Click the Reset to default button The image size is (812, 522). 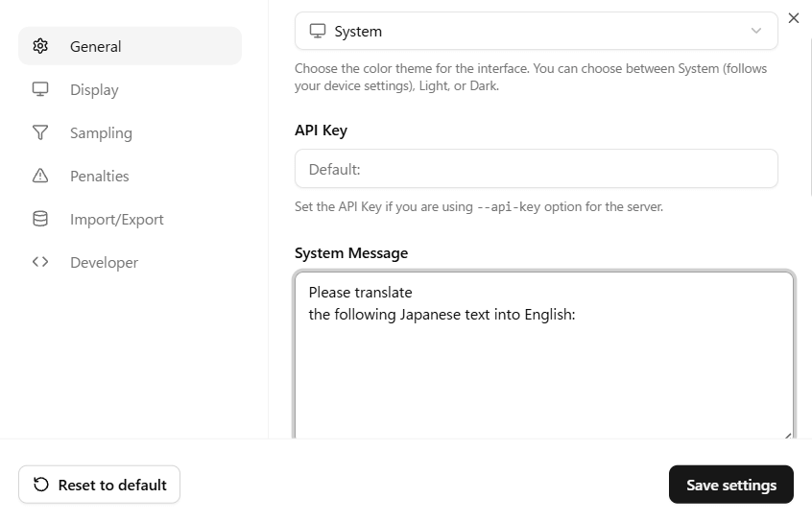(99, 485)
